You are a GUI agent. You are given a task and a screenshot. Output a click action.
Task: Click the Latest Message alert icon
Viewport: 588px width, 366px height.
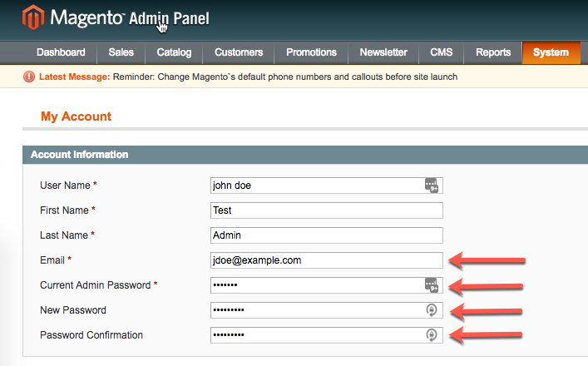30,77
